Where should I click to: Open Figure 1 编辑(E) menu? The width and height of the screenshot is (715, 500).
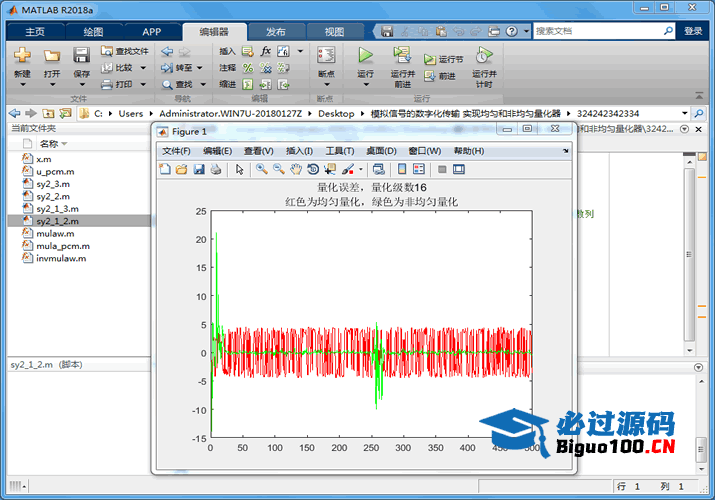218,151
